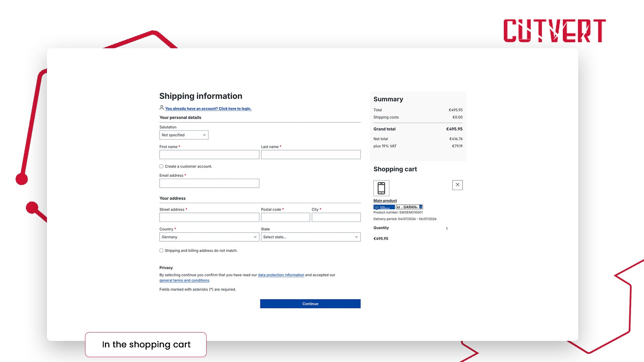Click the Continue button
Image resolution: width=644 pixels, height=362 pixels.
click(310, 304)
